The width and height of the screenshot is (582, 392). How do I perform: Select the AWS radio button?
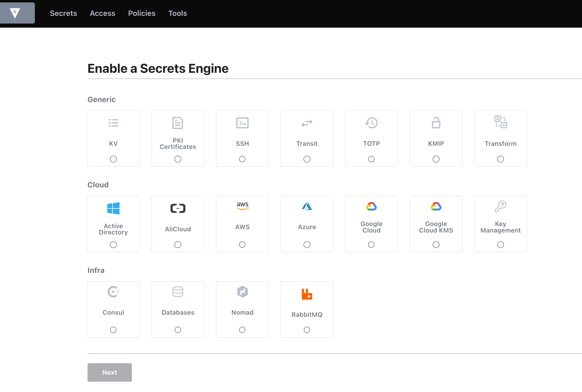coord(242,245)
